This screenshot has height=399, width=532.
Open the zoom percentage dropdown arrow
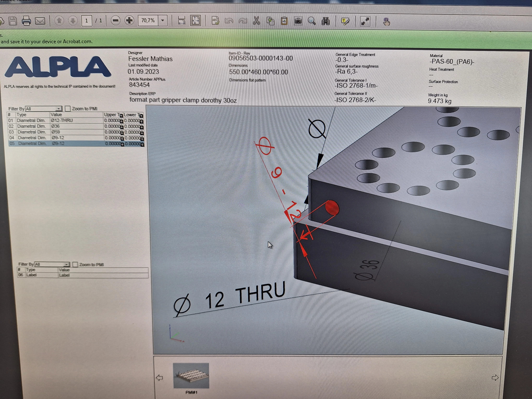click(x=163, y=21)
